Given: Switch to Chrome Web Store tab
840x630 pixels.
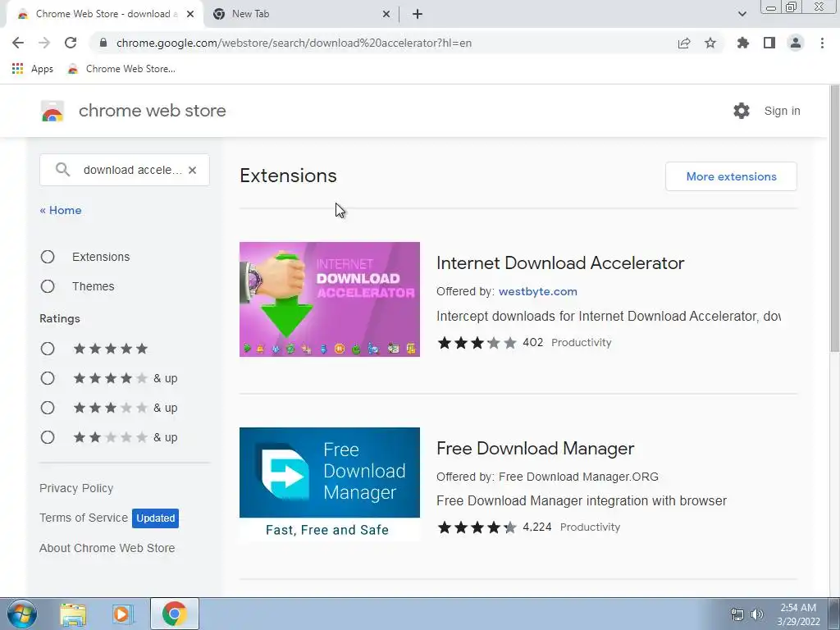Looking at the screenshot, I should [104, 14].
